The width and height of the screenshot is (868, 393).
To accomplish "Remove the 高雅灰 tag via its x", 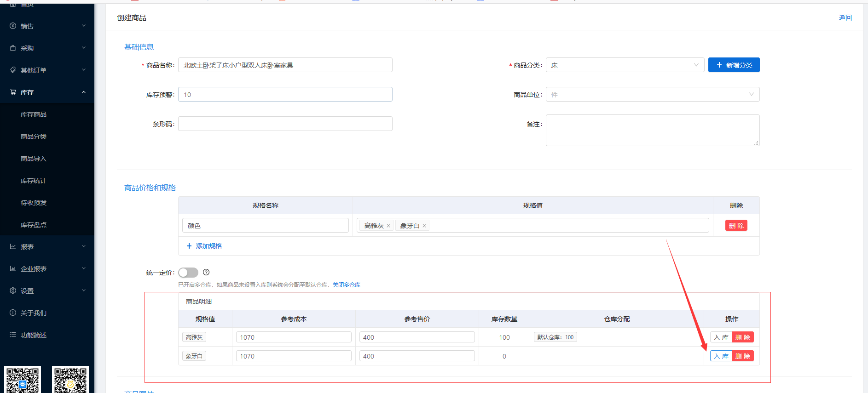I will click(x=388, y=226).
